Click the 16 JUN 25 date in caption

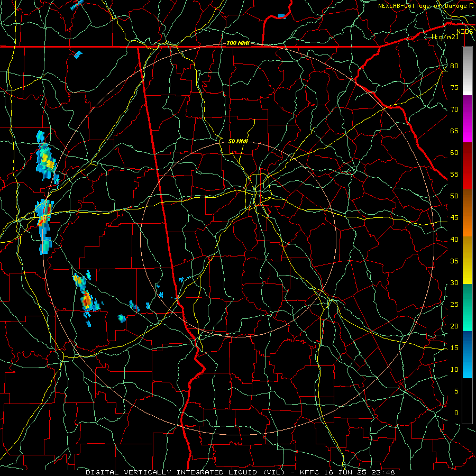(x=345, y=472)
